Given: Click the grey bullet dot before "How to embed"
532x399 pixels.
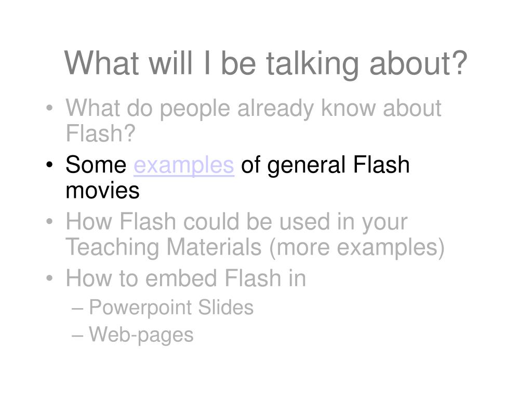Looking at the screenshot, I should pos(49,278).
